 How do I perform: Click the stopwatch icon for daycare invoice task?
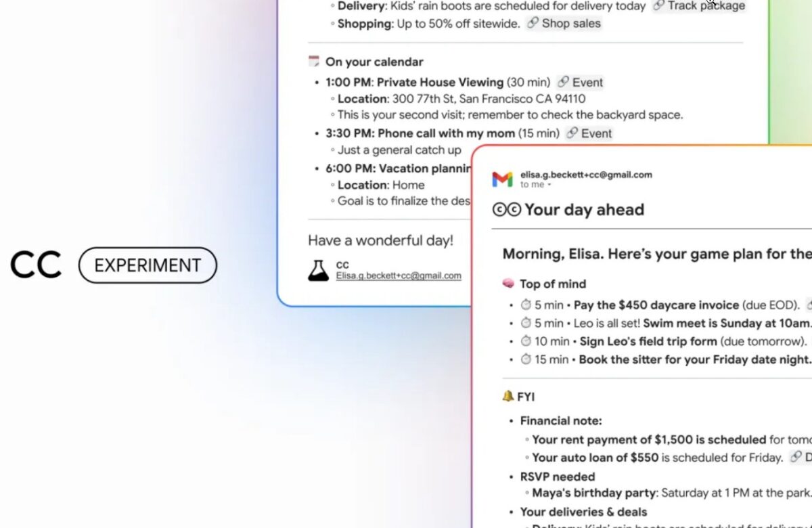pos(526,305)
